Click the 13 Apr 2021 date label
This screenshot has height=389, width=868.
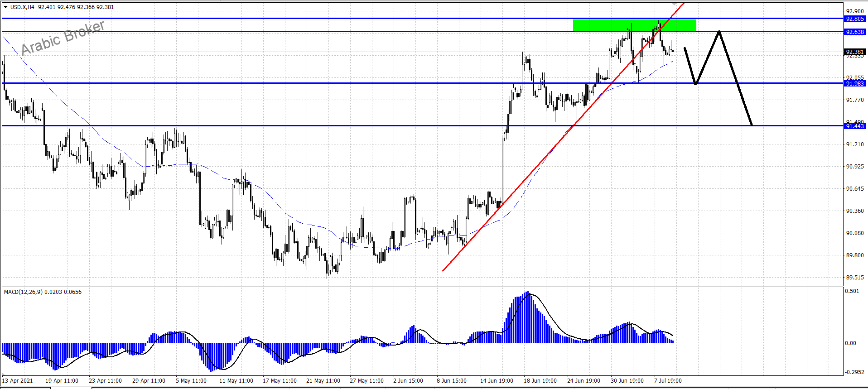[x=18, y=381]
